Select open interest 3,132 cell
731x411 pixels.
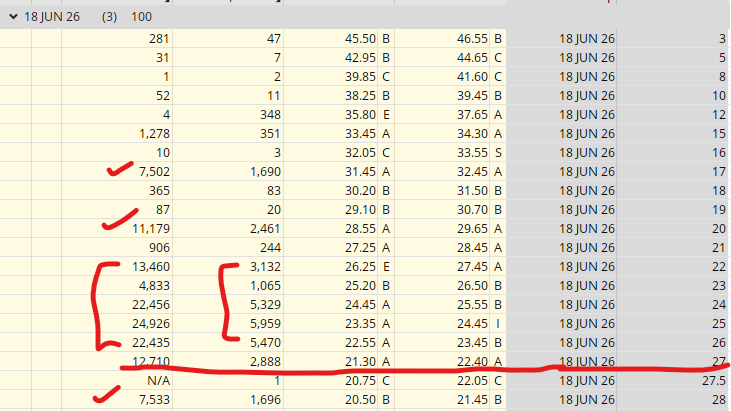265,267
